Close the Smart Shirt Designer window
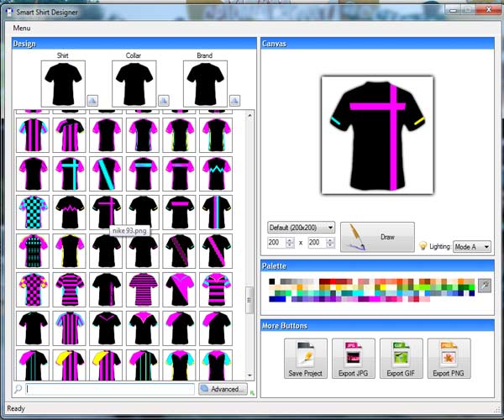This screenshot has height=420, width=504. click(x=489, y=10)
